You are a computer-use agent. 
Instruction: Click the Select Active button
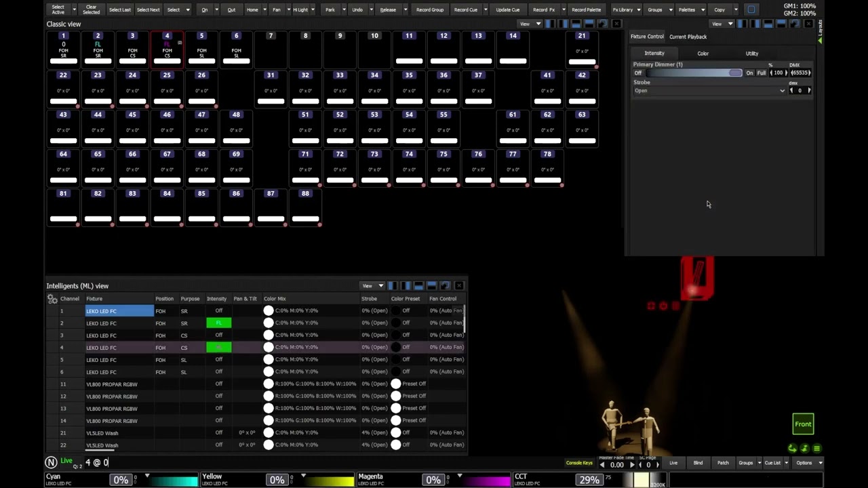pos(58,9)
